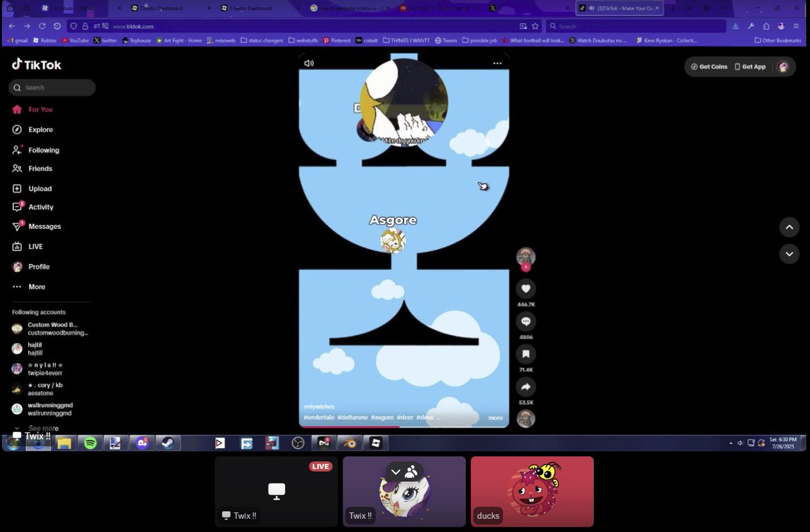Share the video showing 53.5K shares

pos(526,387)
